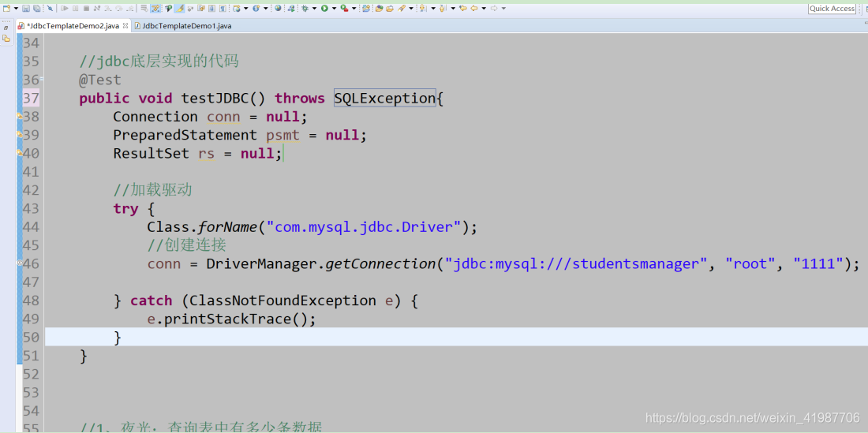
Task: Click the Suspend debug icon
Action: pos(75,9)
